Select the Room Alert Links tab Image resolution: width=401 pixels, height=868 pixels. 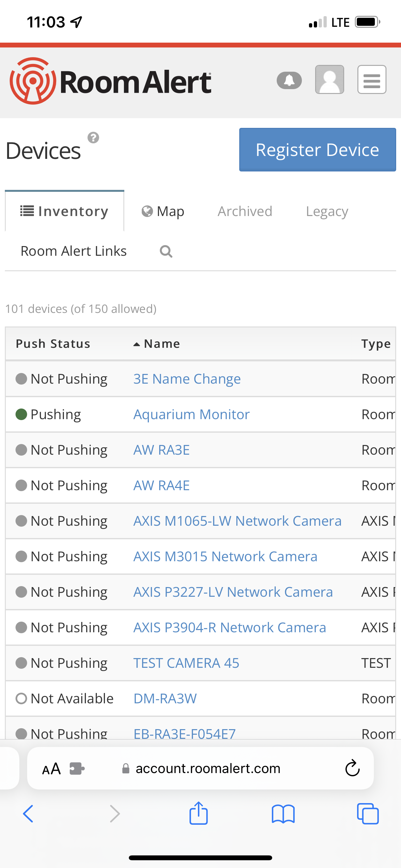(x=74, y=251)
